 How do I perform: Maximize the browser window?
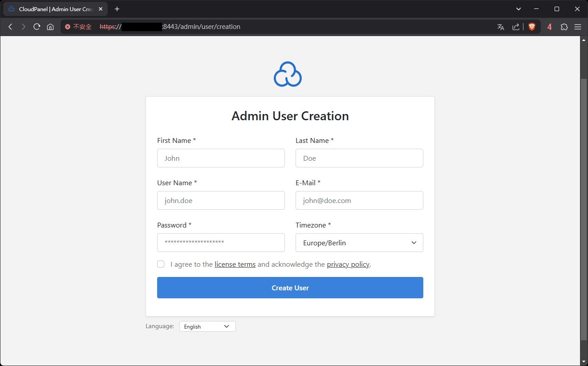tap(557, 9)
